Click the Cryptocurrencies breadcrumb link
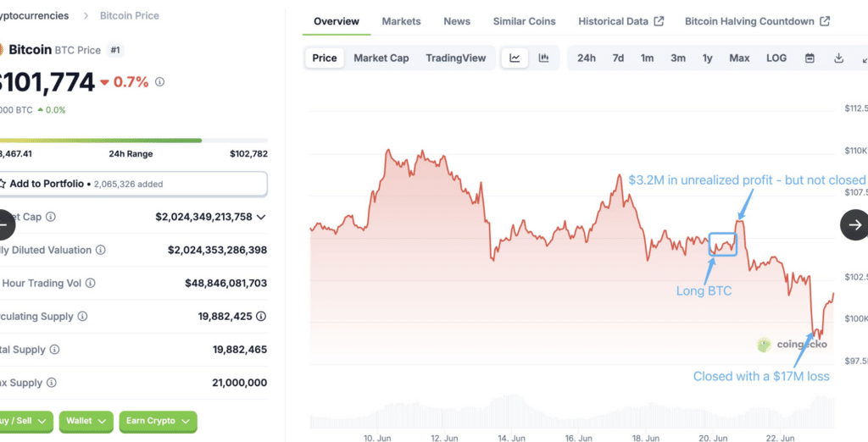 34,15
